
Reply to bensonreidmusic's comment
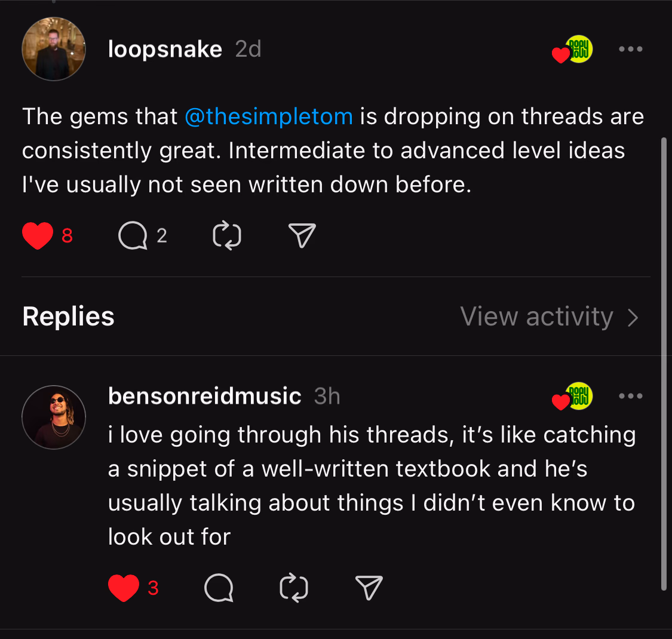click(x=219, y=588)
